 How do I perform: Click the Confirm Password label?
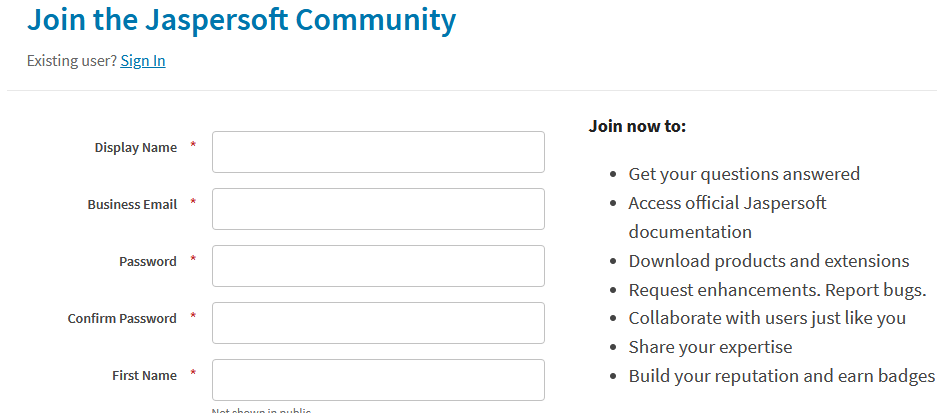click(122, 319)
